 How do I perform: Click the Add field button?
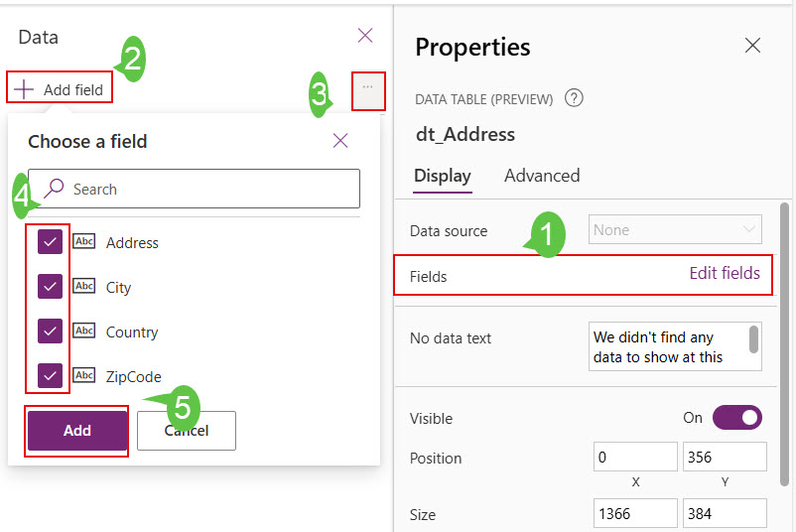click(60, 89)
